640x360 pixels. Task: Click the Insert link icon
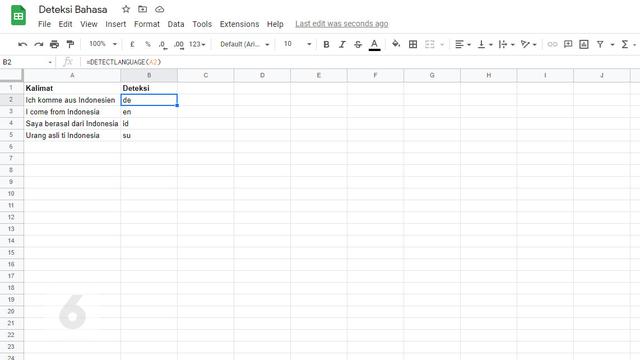click(x=552, y=44)
